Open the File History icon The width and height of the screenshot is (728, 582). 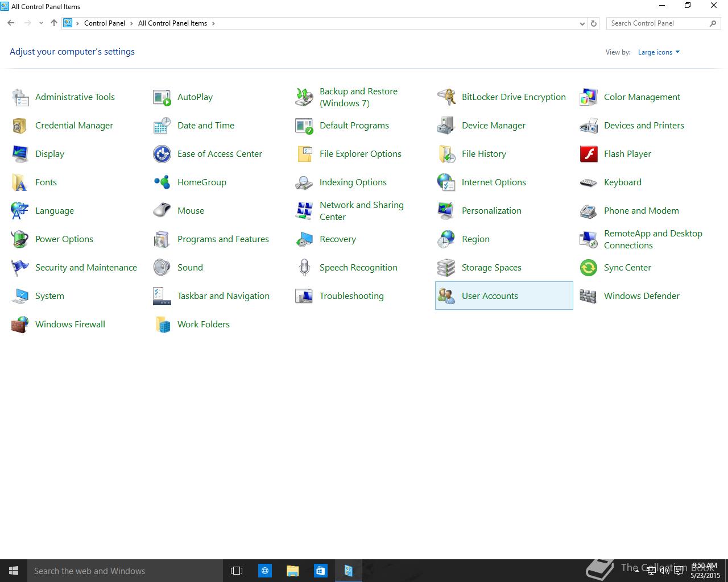[x=446, y=154]
